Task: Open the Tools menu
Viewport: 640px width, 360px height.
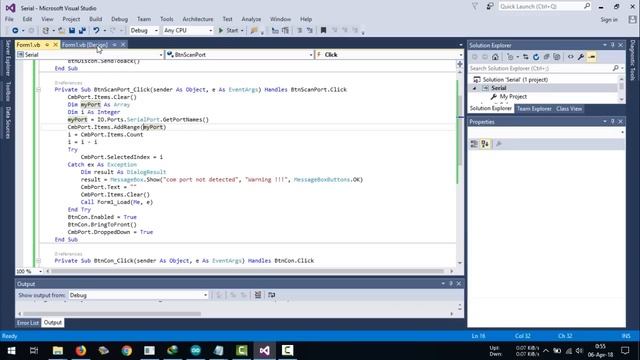Action: [167, 19]
